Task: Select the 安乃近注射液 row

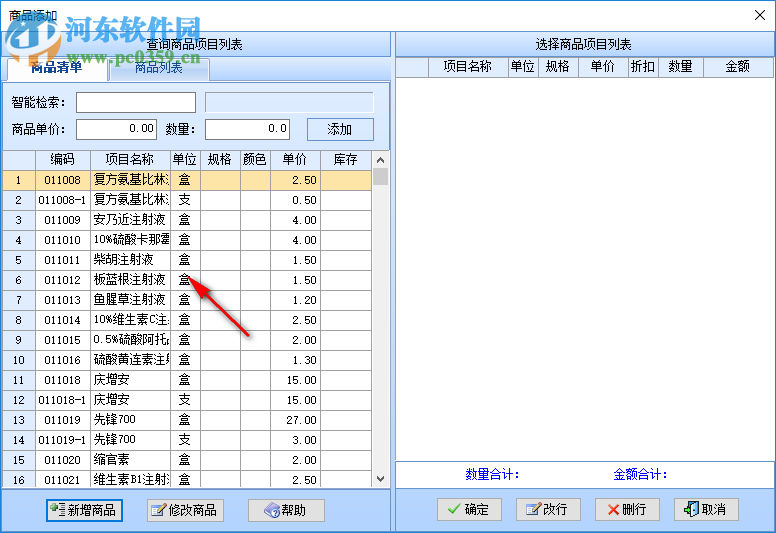Action: [187, 220]
